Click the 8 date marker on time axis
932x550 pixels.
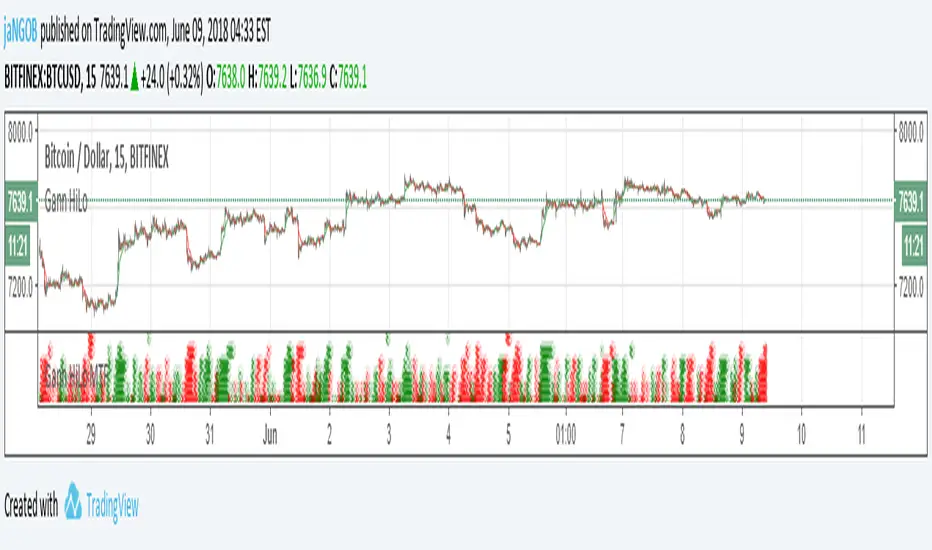[x=682, y=435]
